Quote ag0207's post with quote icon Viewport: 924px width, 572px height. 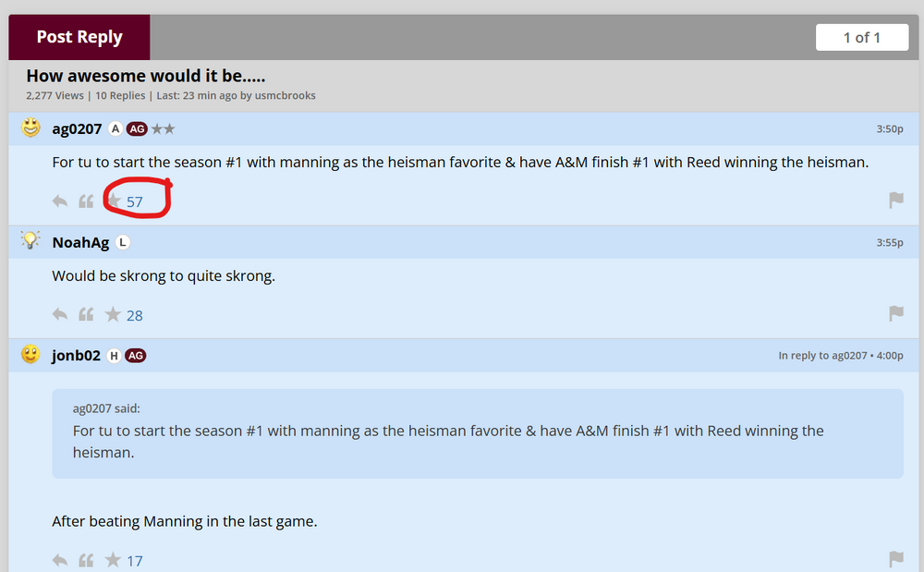pos(86,201)
